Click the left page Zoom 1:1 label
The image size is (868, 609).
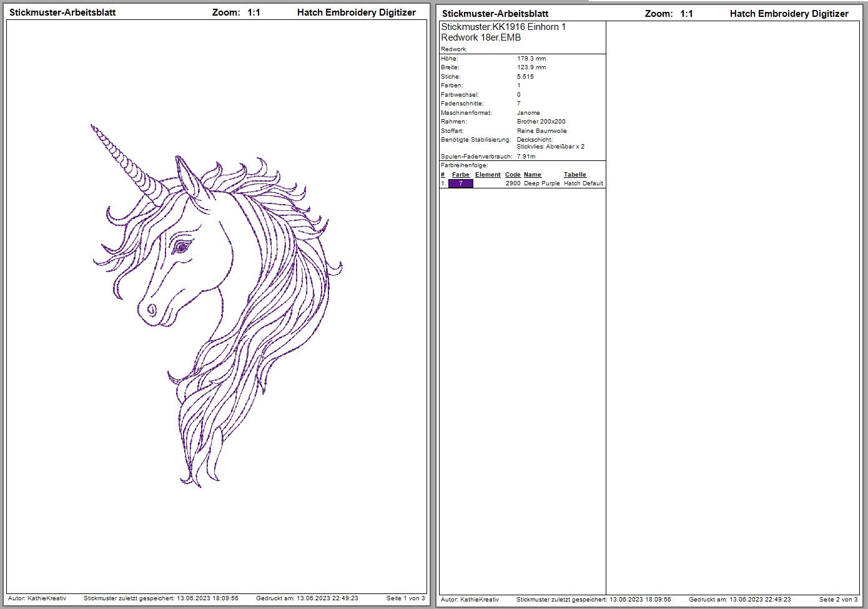[x=236, y=12]
